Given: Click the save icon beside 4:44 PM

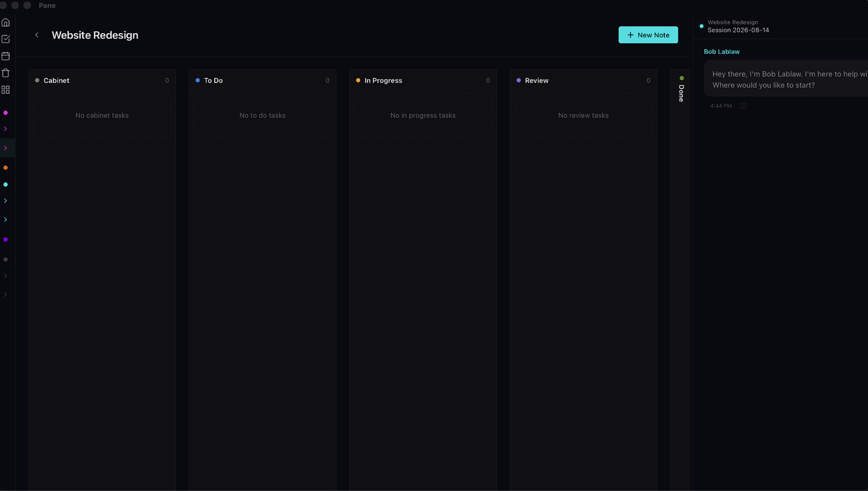Looking at the screenshot, I should click(743, 106).
